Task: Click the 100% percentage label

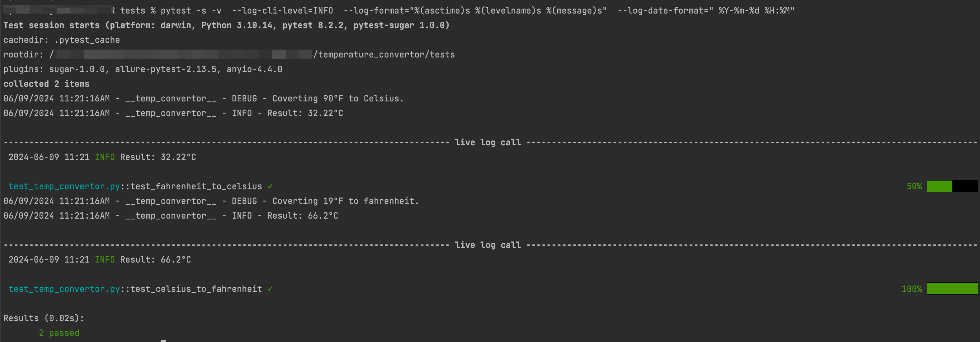Action: coord(911,289)
